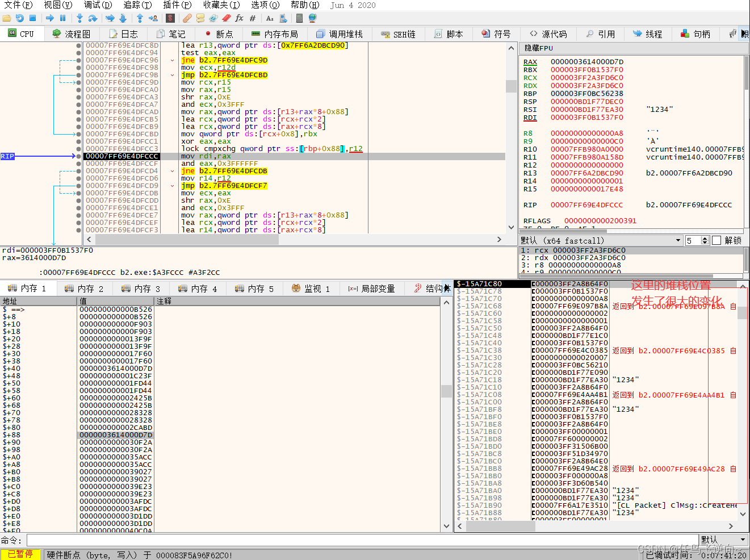The image size is (750, 560).
Task: Switch to the CPU tab
Action: click(x=21, y=34)
